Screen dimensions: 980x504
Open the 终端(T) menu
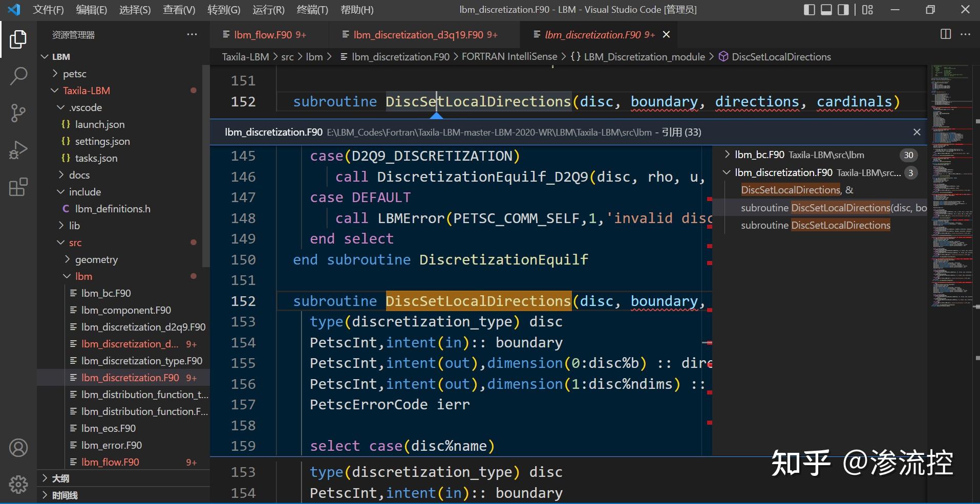(312, 10)
